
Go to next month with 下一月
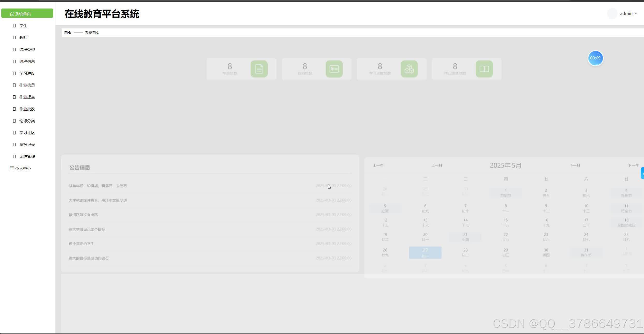(x=575, y=165)
